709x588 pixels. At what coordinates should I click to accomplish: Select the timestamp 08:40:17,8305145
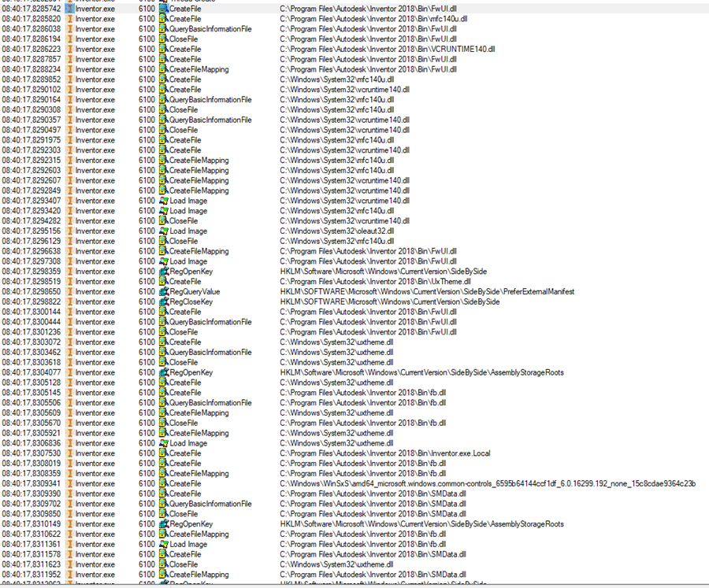[x=32, y=392]
